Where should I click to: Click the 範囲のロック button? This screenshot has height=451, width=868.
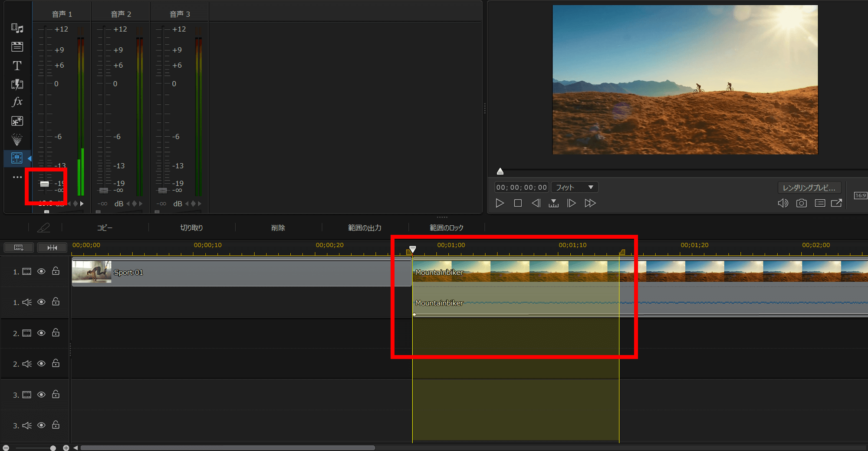pos(447,228)
